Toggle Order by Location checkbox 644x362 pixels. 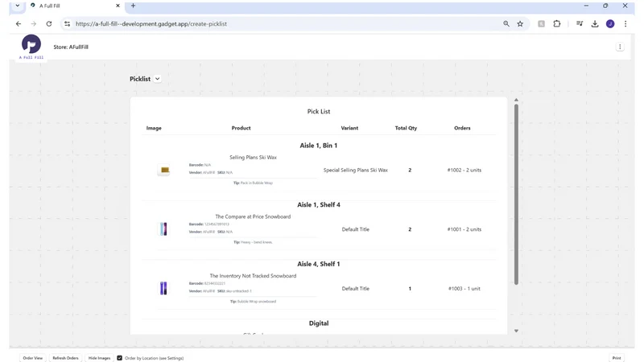pos(119,358)
